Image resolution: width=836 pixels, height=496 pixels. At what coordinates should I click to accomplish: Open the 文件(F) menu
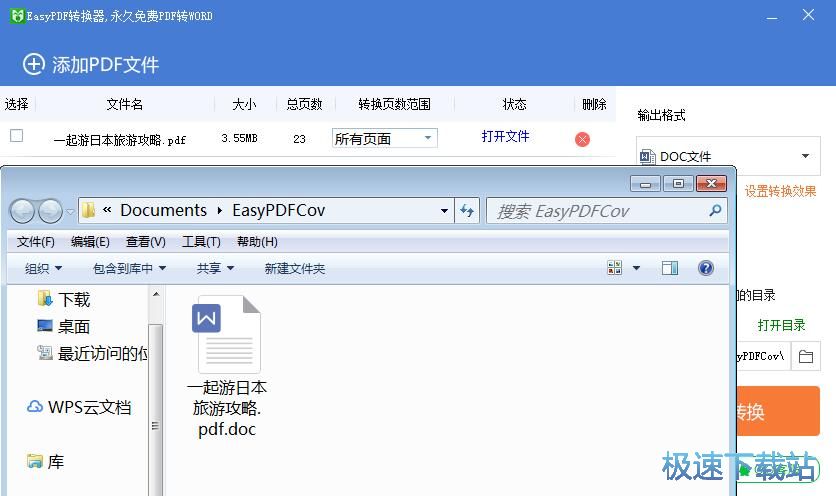coord(35,242)
